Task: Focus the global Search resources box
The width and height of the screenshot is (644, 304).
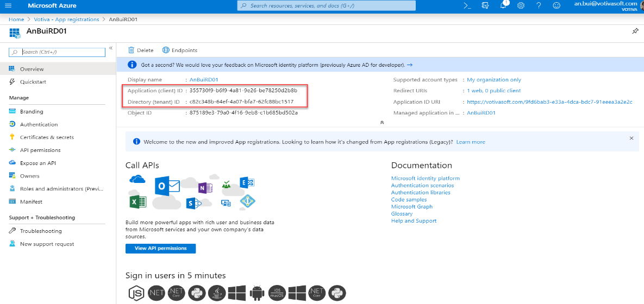Action: coord(327,6)
